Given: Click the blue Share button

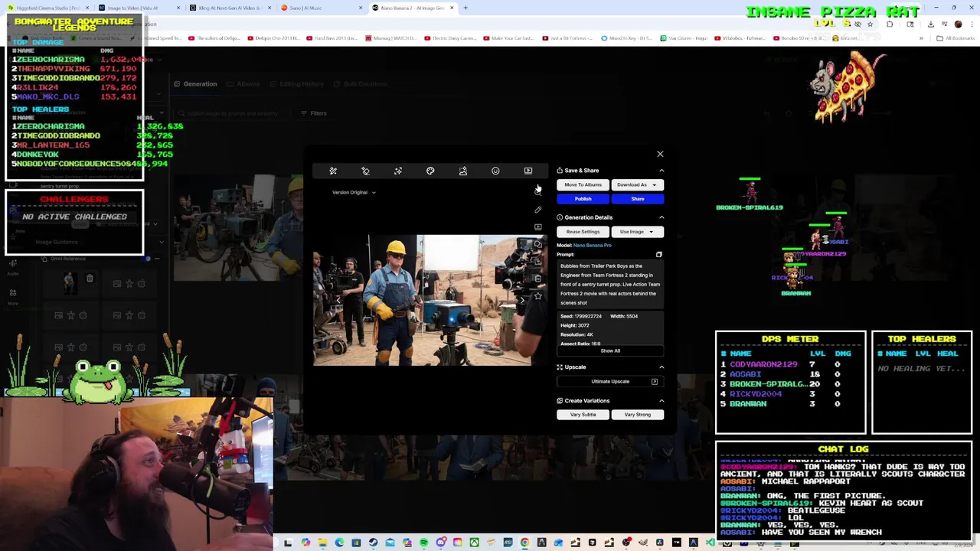Looking at the screenshot, I should (637, 199).
